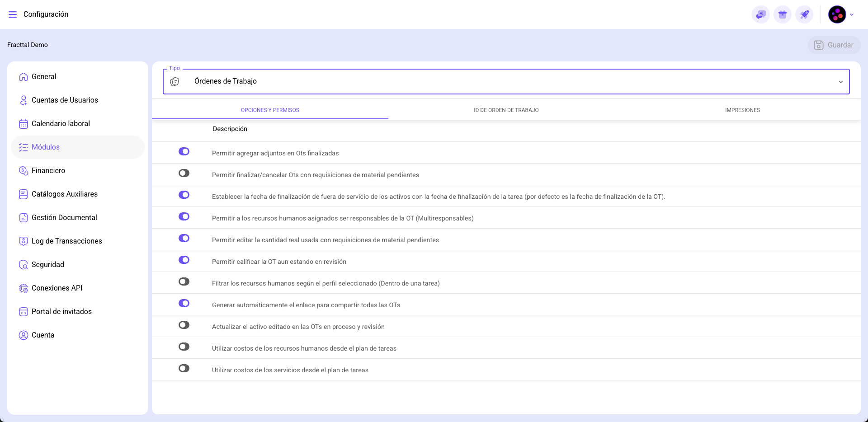This screenshot has width=868, height=422.
Task: Open the gift box icon
Action: pyautogui.click(x=783, y=14)
